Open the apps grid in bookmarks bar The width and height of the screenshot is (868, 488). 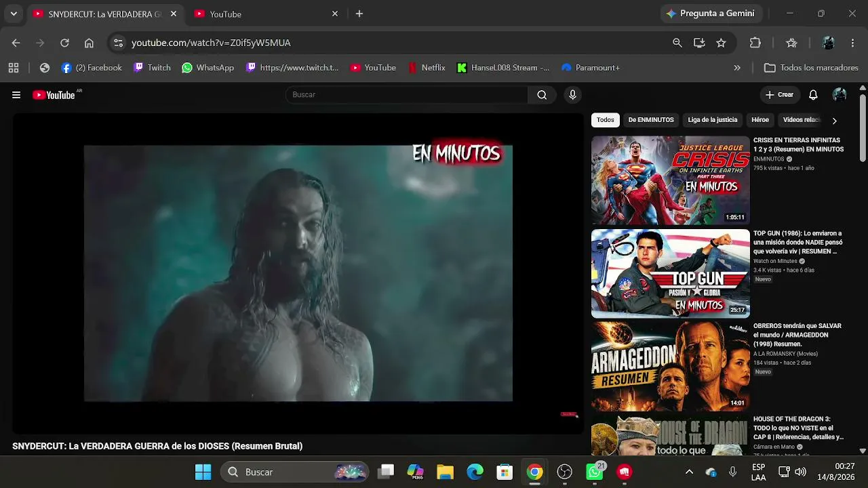[x=14, y=68]
